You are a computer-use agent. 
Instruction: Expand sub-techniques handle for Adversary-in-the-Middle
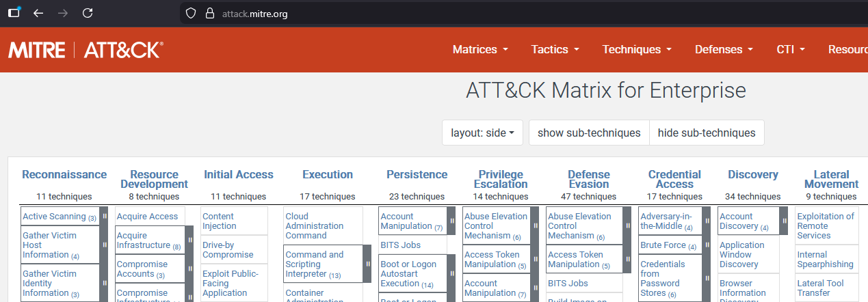pos(707,221)
